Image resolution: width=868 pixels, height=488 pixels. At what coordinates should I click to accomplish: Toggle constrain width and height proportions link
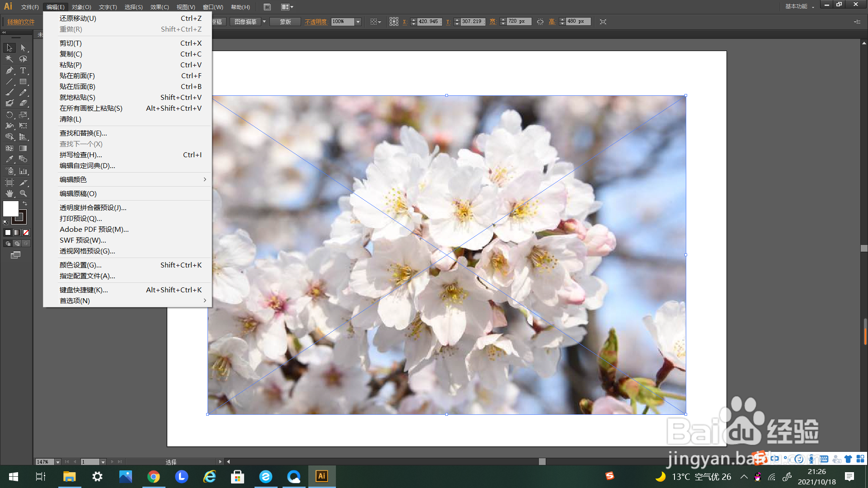click(x=540, y=22)
